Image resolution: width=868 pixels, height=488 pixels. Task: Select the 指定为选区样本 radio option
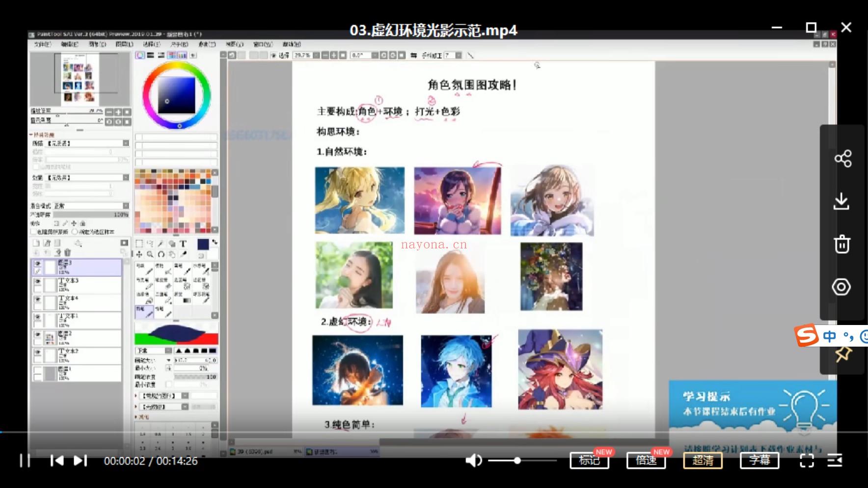pyautogui.click(x=75, y=232)
